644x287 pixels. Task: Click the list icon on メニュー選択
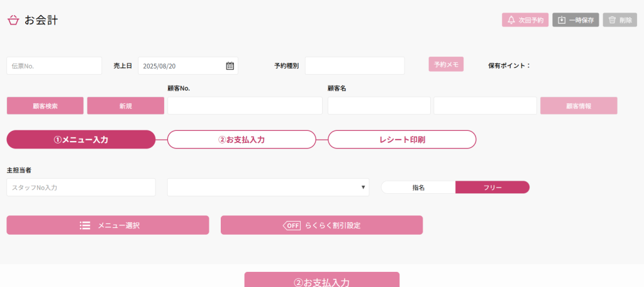[x=85, y=225]
